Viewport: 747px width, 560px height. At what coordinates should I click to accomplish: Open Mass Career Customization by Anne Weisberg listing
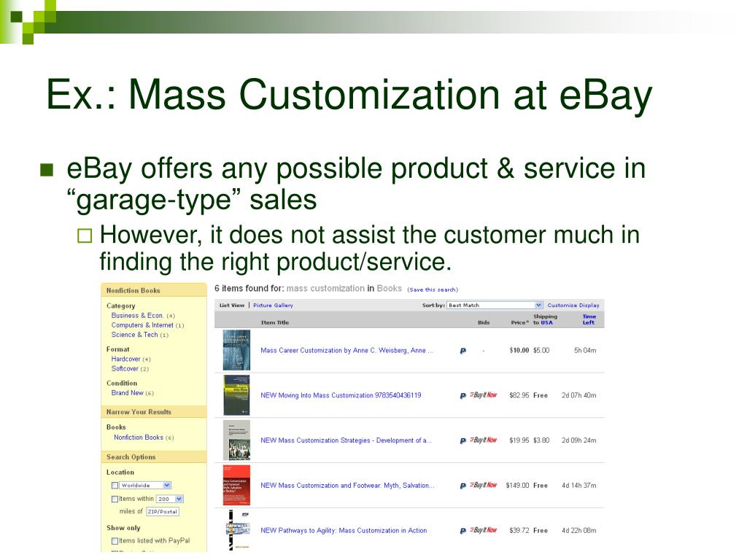pos(347,351)
